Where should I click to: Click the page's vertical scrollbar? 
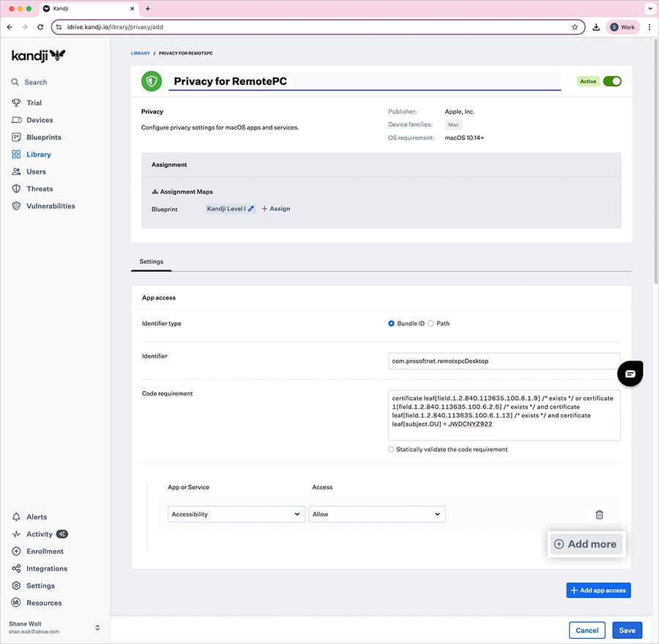[x=655, y=161]
